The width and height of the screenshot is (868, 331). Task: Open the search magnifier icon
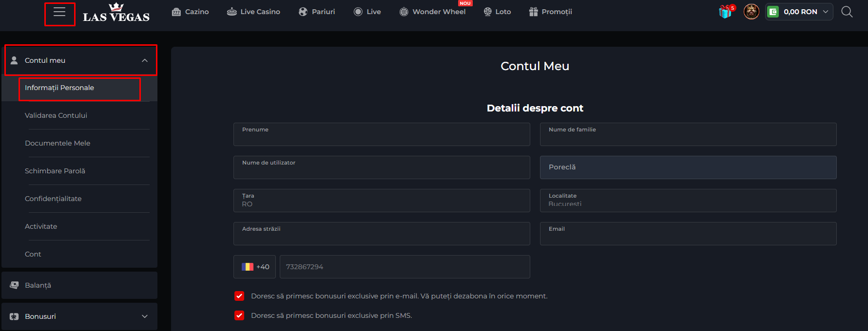tap(847, 12)
